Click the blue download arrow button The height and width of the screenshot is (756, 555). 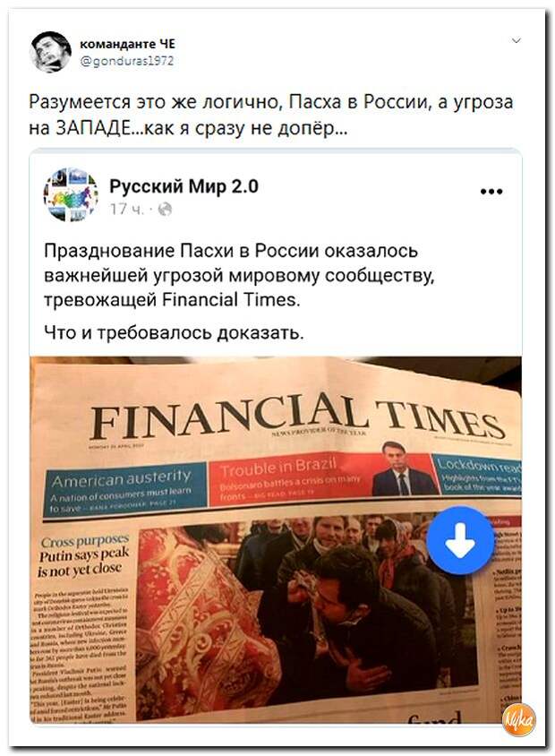[x=460, y=540]
